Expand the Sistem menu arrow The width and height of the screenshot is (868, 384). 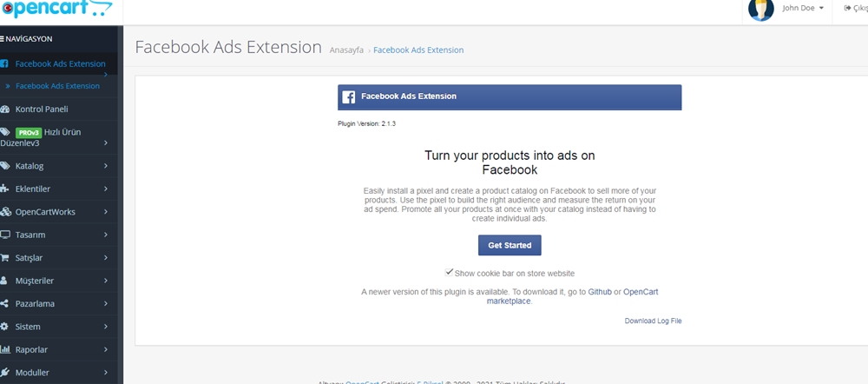(x=106, y=327)
